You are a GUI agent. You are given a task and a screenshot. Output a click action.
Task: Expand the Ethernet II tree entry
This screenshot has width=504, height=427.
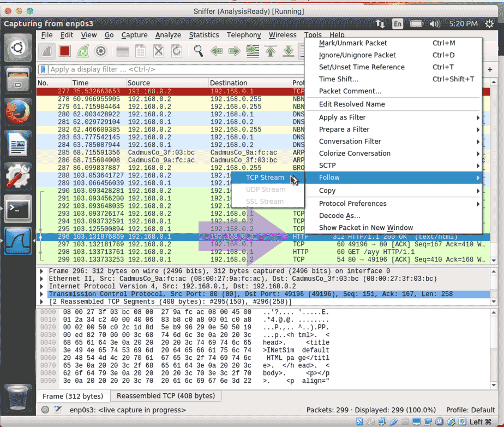[x=43, y=278]
